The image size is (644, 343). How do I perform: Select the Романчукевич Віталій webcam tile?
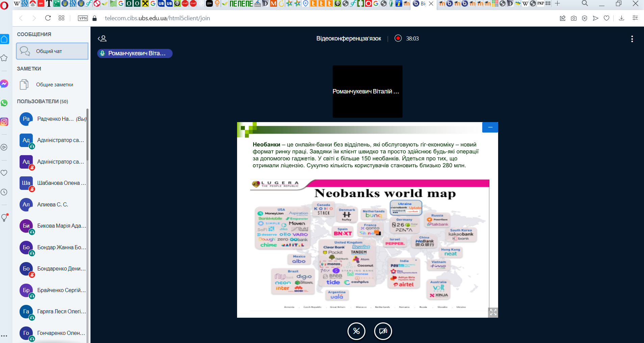(367, 91)
